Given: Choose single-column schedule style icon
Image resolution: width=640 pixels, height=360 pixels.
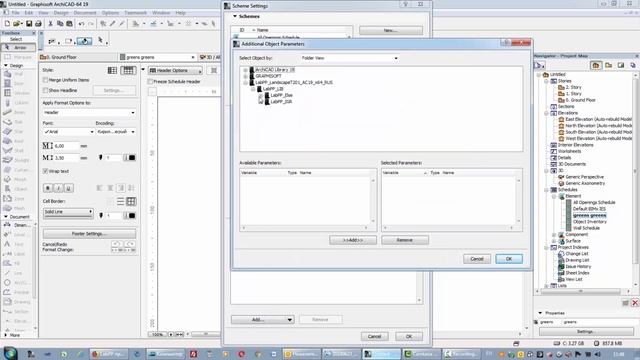Looking at the screenshot, I should pyautogui.click(x=112, y=71).
